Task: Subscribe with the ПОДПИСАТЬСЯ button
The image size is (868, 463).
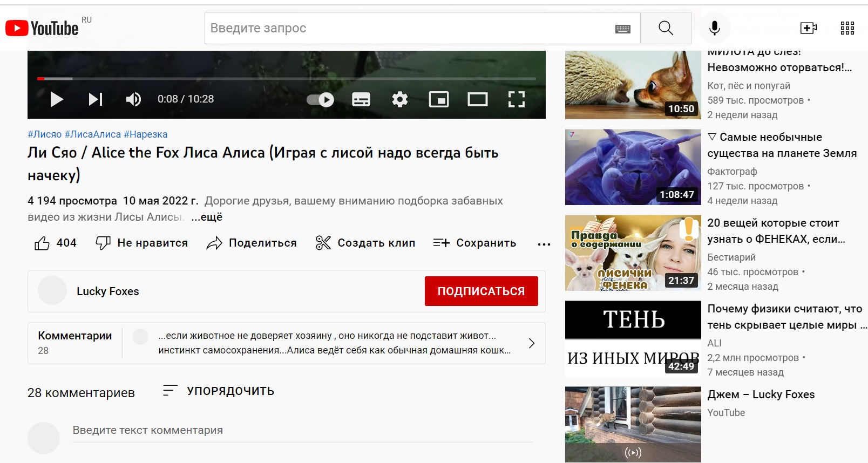Action: 482,291
